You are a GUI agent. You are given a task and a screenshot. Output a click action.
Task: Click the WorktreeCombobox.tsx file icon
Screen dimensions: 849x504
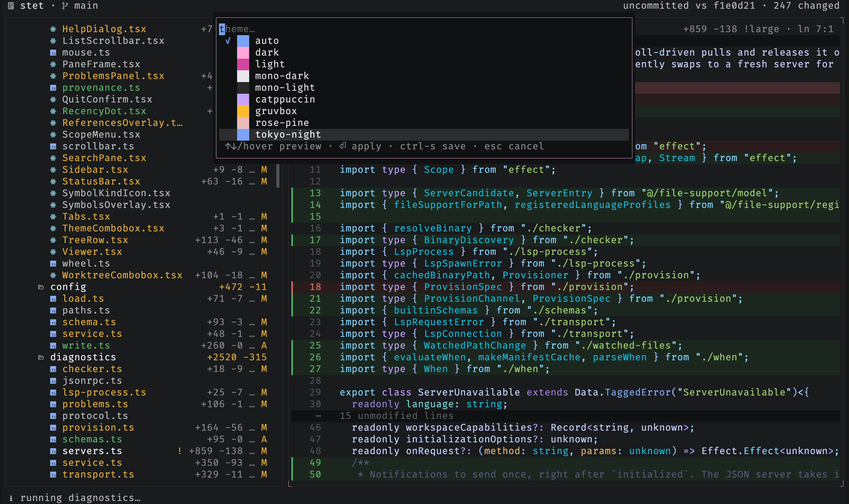tap(53, 276)
